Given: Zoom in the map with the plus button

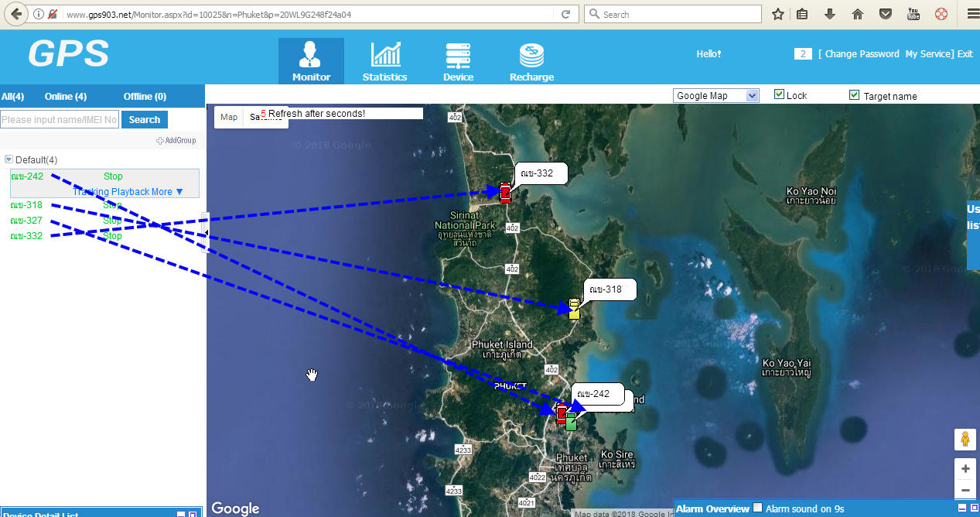Looking at the screenshot, I should pyautogui.click(x=965, y=468).
